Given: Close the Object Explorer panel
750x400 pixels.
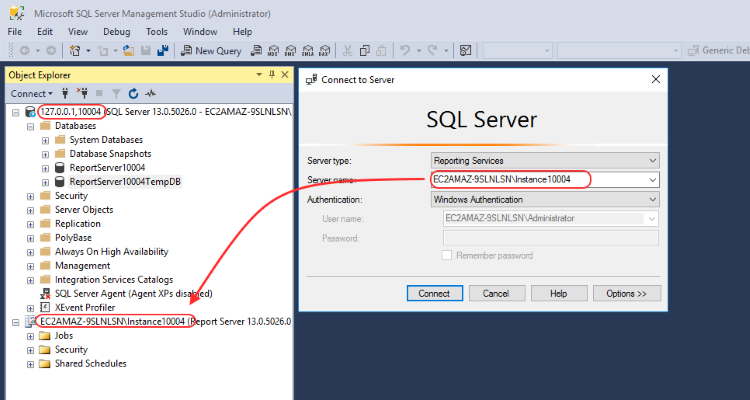Looking at the screenshot, I should (x=285, y=75).
